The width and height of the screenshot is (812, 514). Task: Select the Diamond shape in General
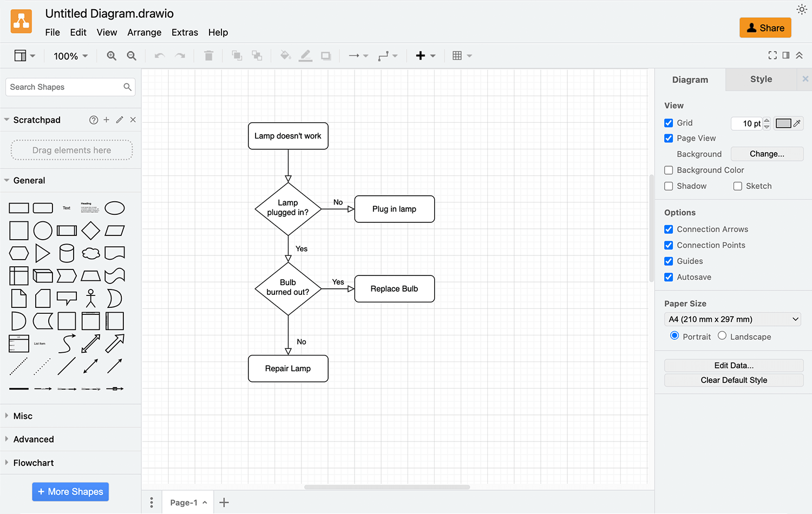point(91,230)
